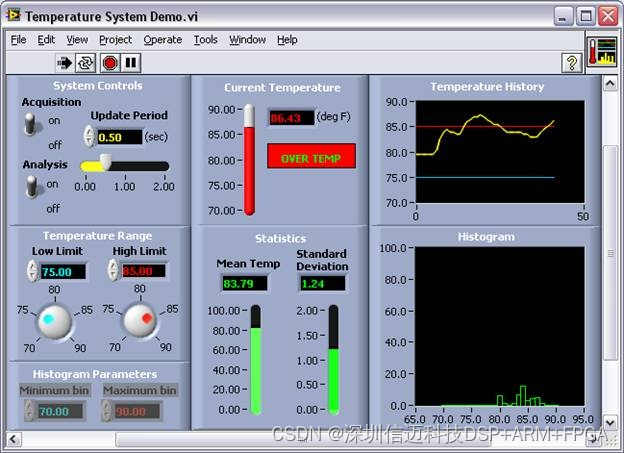The height and width of the screenshot is (453, 624).
Task: Click the Pause toolbar icon
Action: click(x=131, y=63)
